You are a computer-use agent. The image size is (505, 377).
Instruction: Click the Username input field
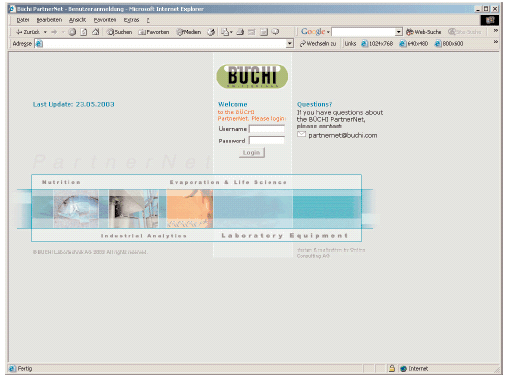267,129
